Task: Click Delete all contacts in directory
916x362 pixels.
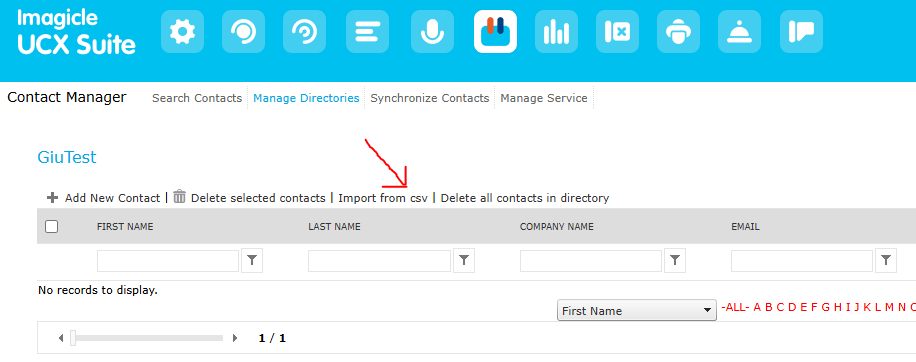Action: [525, 198]
